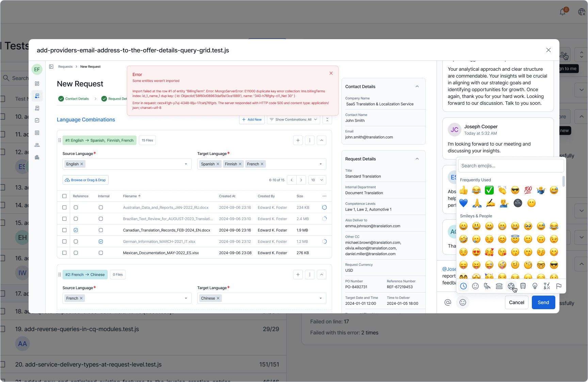Select the Australian_Data_and_Reports row checkbox
Screen dimensions: 588x382
click(64, 207)
